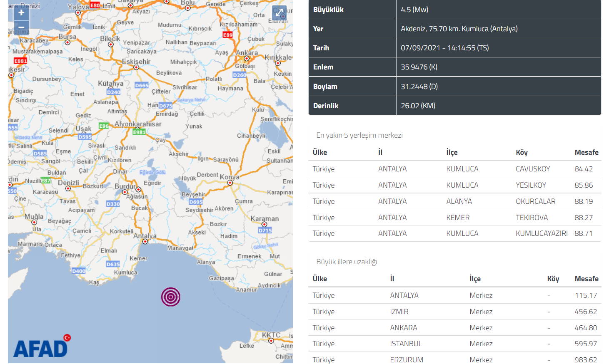
Task: Click the IZMIR row in major cities table
Action: 454,312
